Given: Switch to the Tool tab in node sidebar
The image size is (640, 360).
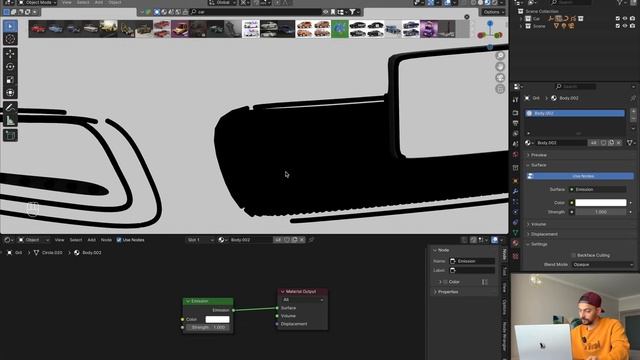Looking at the screenshot, I should (504, 271).
